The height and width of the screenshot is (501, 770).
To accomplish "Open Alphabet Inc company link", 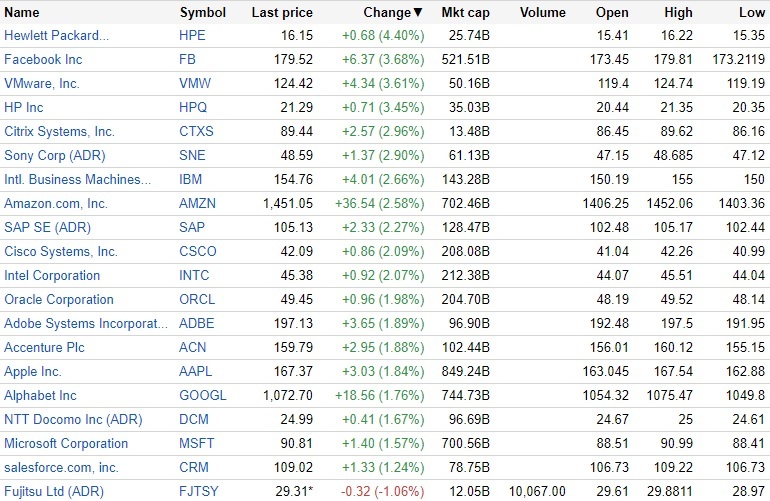I will coord(40,395).
